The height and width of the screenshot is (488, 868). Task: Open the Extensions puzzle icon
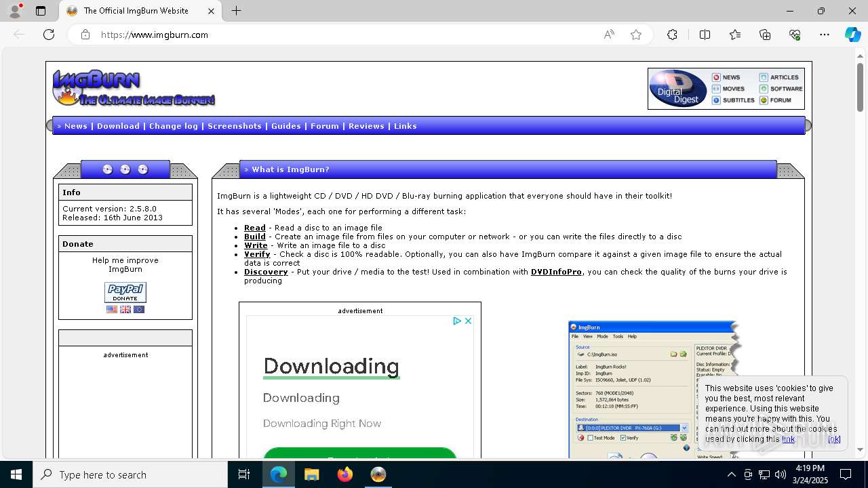coord(672,35)
